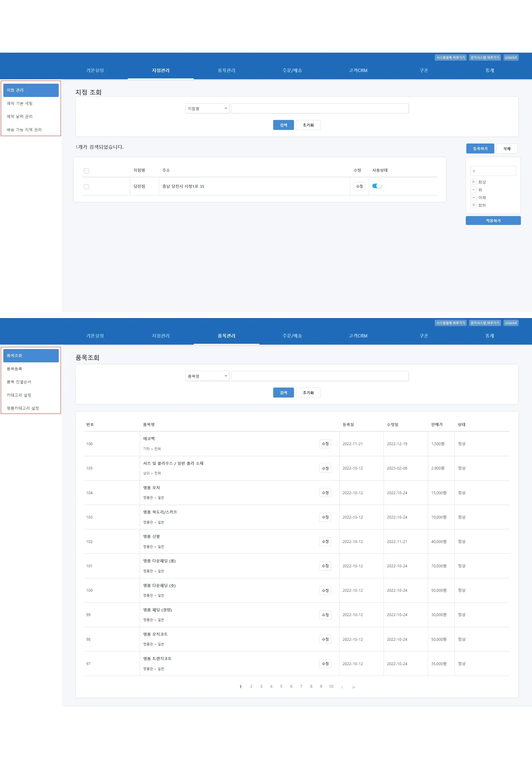
Task: Go to 고객CRM tab on the 지점 조회 page
Action: (358, 70)
